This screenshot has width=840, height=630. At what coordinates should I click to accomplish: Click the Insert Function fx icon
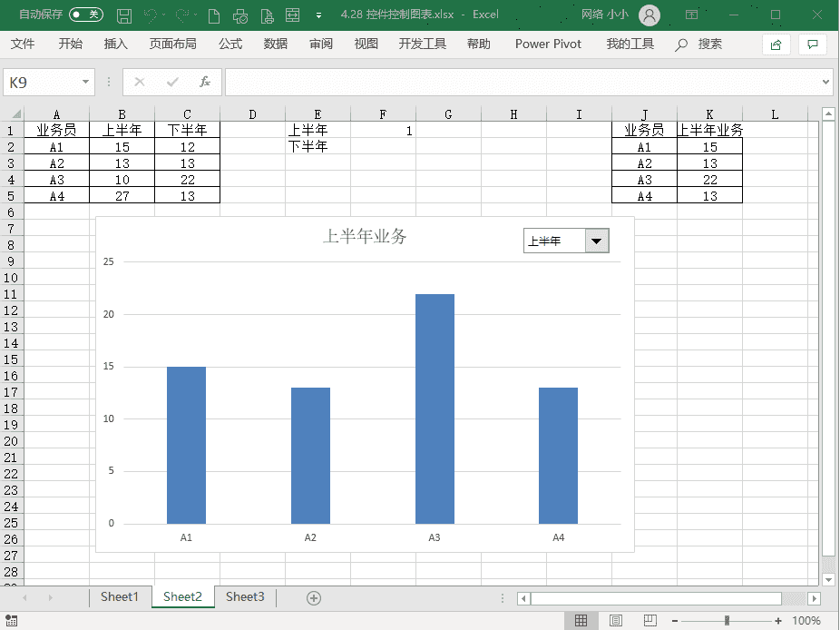pyautogui.click(x=205, y=82)
